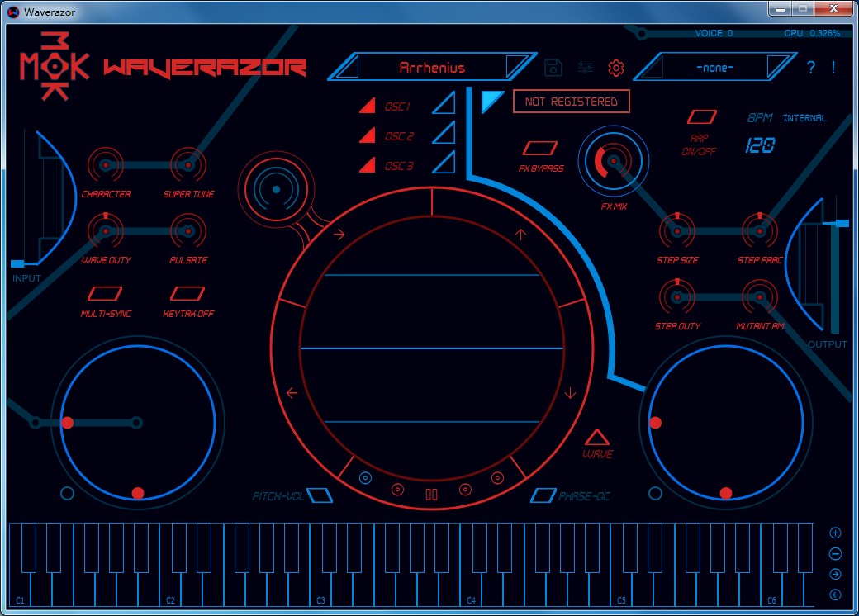The width and height of the screenshot is (859, 616).
Task: Click the NOT REGISTERED button
Action: click(571, 102)
